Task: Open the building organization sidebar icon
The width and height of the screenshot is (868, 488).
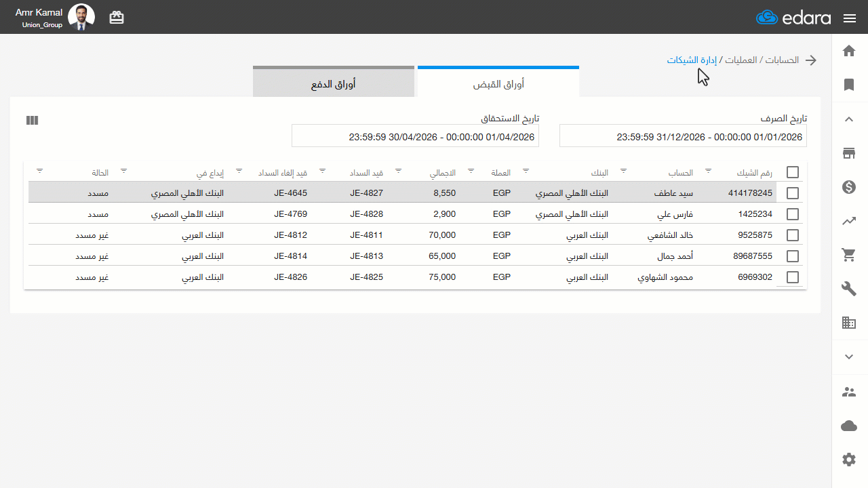Action: coord(848,323)
